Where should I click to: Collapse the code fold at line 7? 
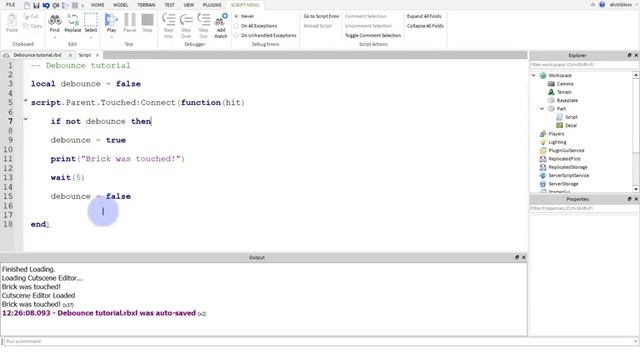click(x=26, y=119)
